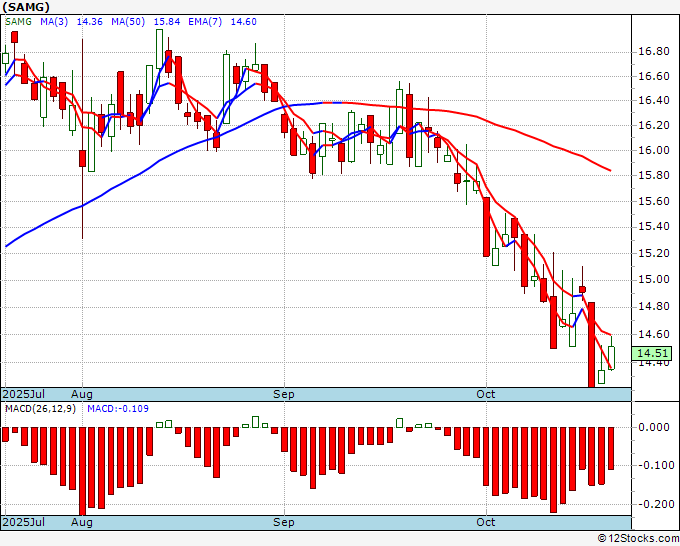Click the MACD:-0.109 value readout
Screen dimensions: 680x546
(118, 409)
